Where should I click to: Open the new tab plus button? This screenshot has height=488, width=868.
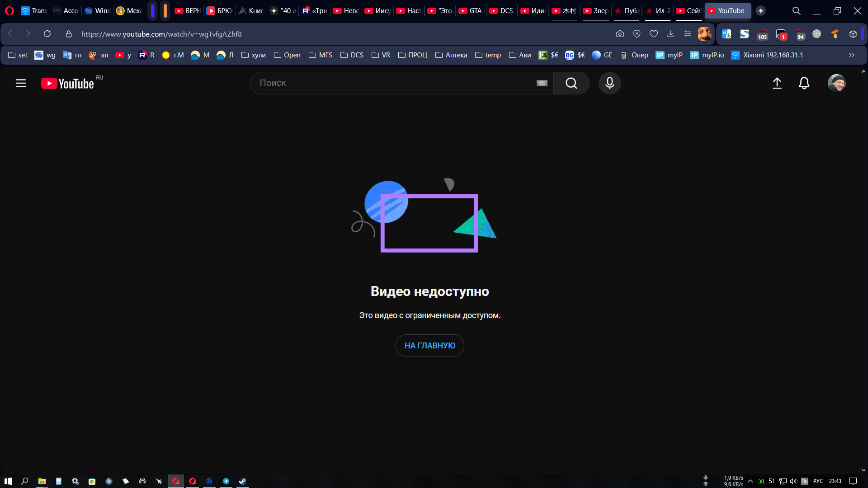(x=761, y=11)
